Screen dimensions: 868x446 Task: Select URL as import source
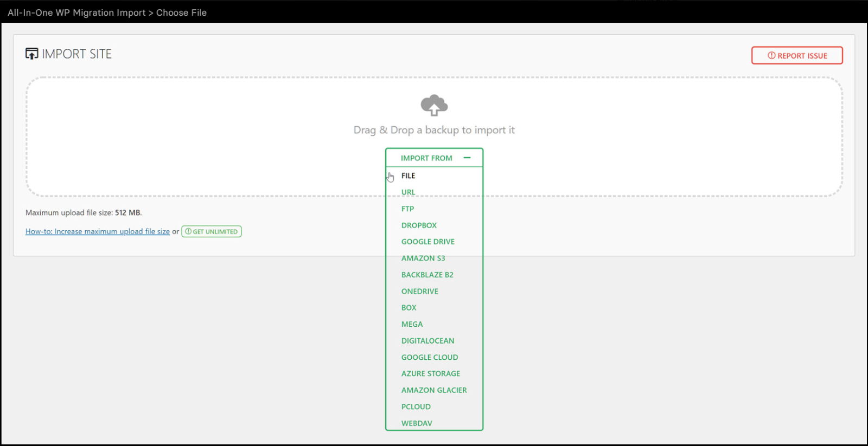pyautogui.click(x=408, y=192)
